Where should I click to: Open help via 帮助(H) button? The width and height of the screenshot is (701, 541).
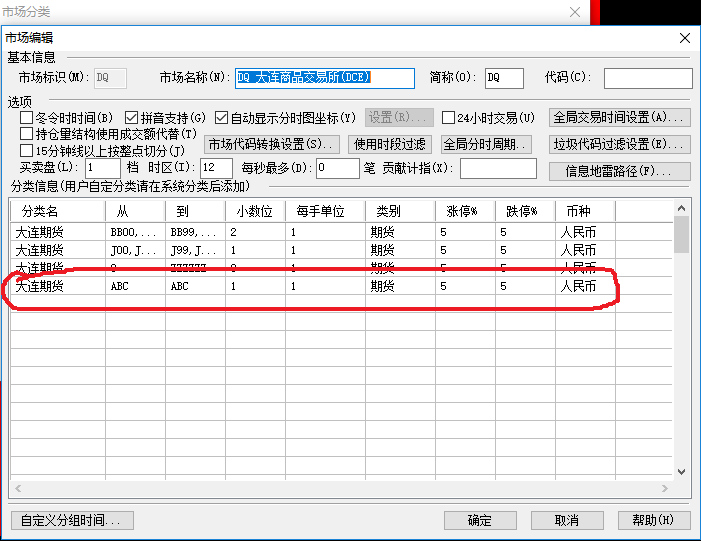tap(654, 520)
